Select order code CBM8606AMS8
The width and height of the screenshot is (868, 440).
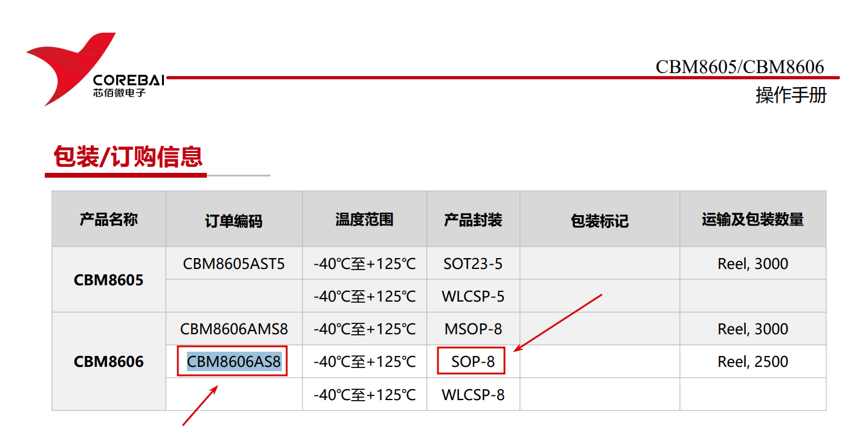[x=234, y=329]
